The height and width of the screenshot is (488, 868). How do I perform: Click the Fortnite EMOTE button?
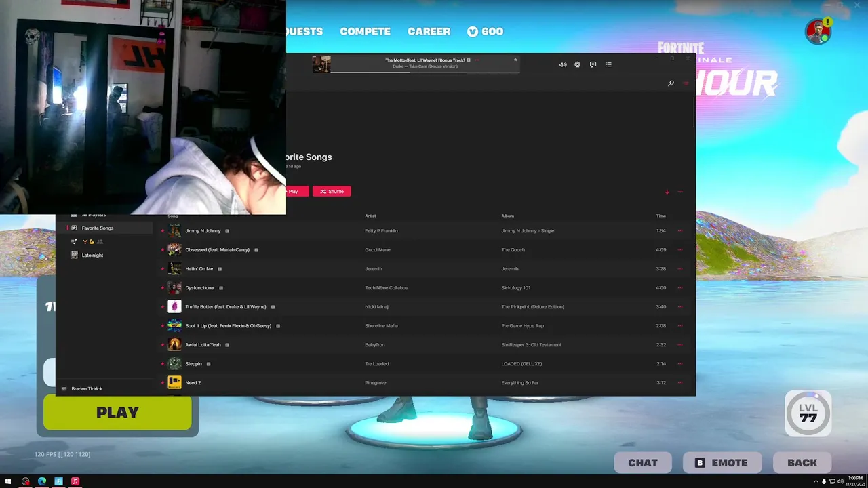pyautogui.click(x=722, y=463)
